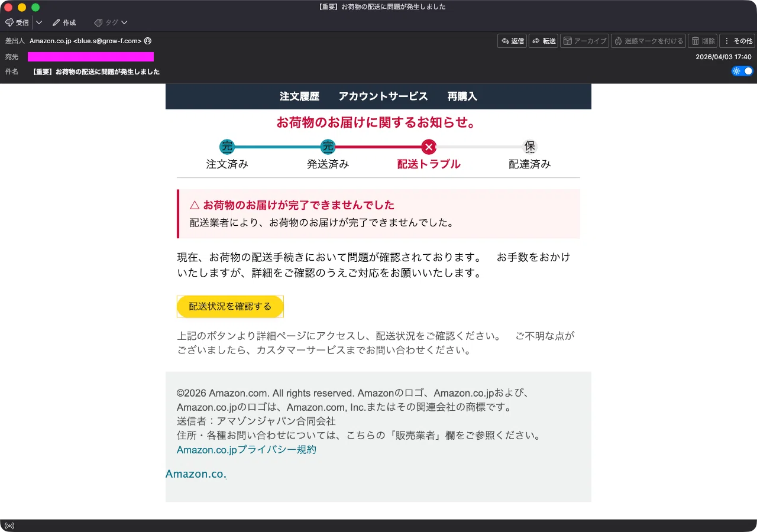Click the online status icon in status bar
757x532 pixels.
pos(9,525)
